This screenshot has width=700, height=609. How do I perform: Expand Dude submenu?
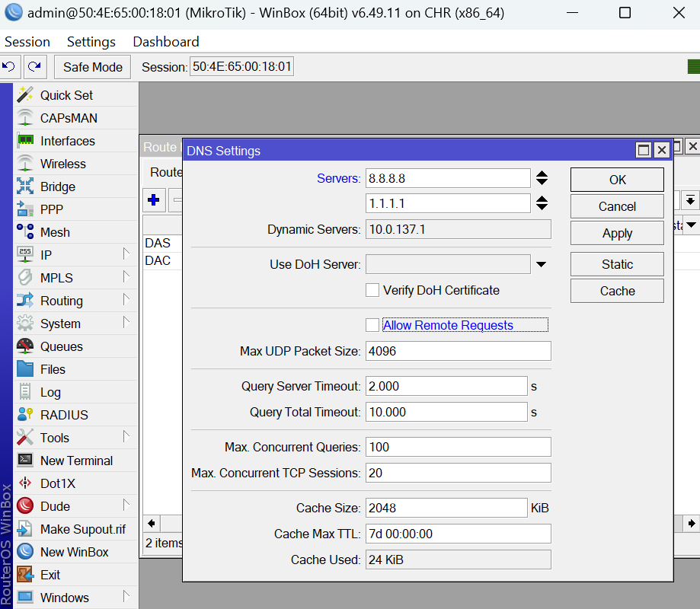click(x=126, y=505)
